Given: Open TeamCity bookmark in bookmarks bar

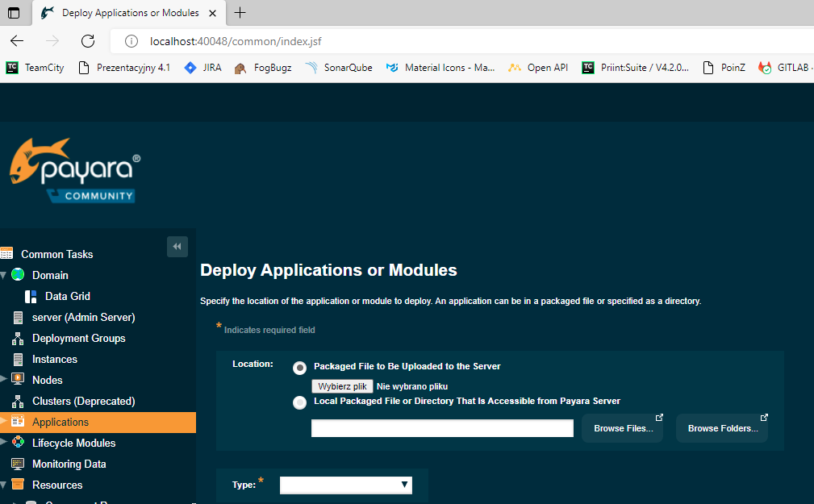Looking at the screenshot, I should tap(35, 68).
